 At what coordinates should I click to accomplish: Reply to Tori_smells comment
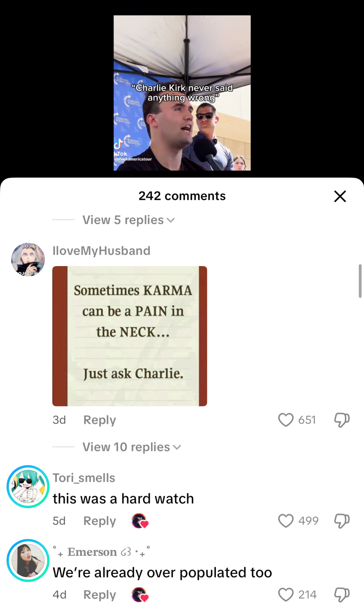pos(100,521)
